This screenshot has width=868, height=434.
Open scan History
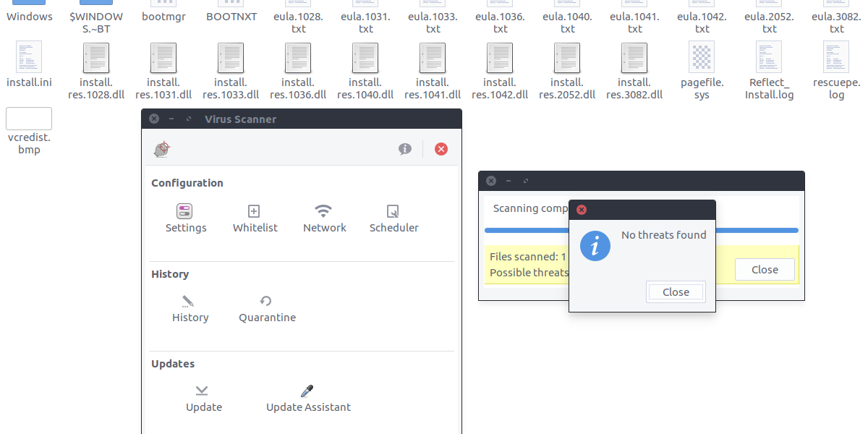click(190, 309)
